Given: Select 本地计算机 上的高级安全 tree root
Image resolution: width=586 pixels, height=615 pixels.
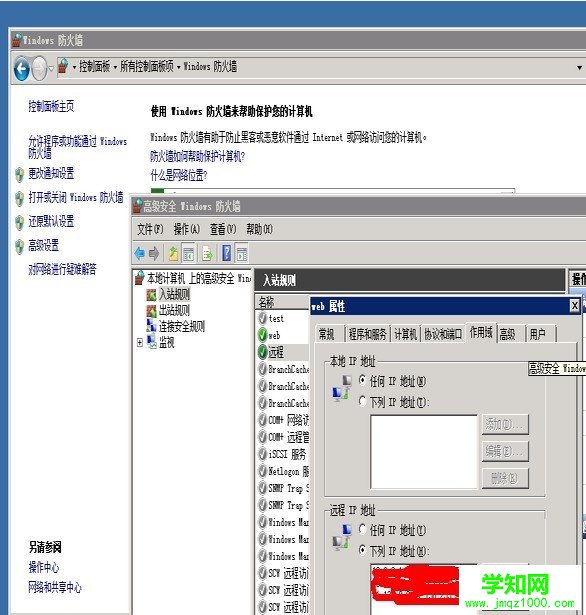Looking at the screenshot, I should pos(193,278).
